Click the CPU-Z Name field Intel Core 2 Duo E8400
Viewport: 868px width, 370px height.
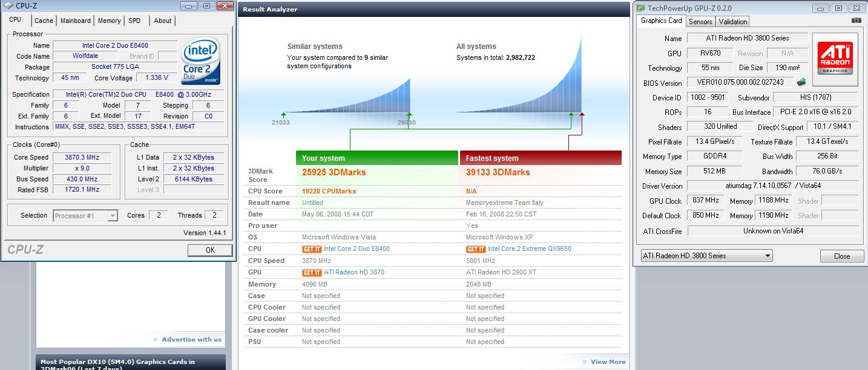115,45
